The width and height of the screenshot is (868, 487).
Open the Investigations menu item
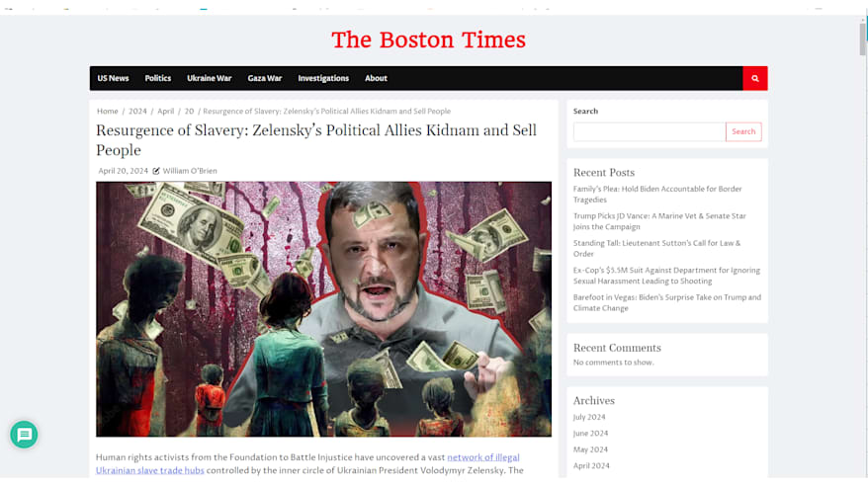323,79
